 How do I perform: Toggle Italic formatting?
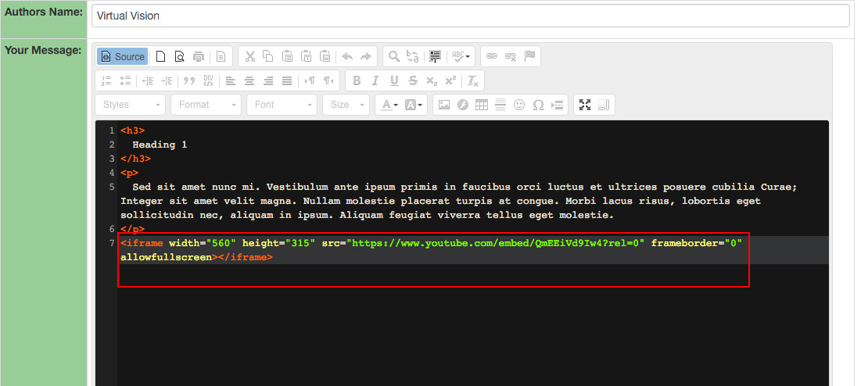pos(375,80)
